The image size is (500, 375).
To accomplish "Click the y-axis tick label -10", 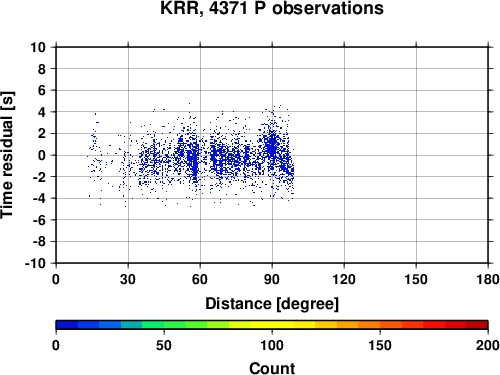I will coord(35,263).
